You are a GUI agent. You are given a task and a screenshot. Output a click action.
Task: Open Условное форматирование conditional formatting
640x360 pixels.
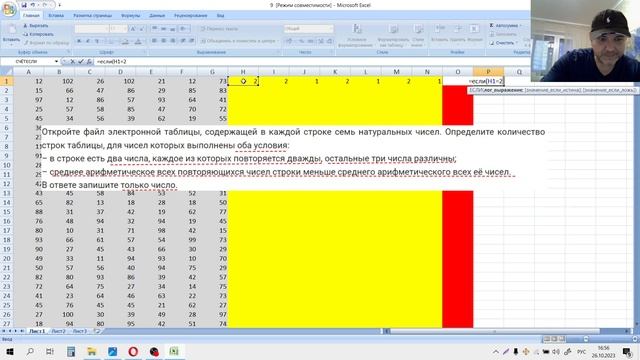coord(357,35)
